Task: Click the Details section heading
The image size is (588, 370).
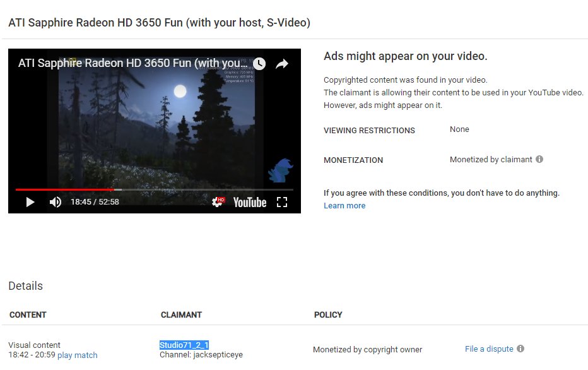Action: [25, 286]
